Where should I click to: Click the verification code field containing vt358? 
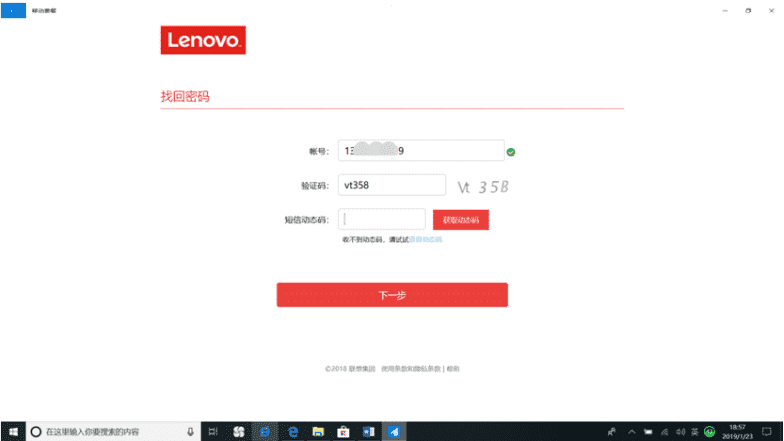392,185
